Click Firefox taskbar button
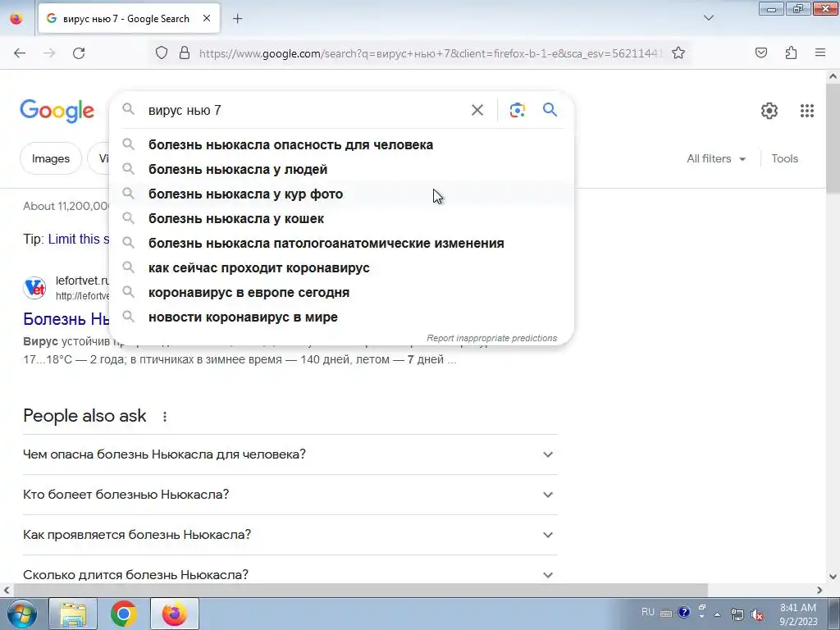Viewport: 840px width, 630px height. coord(175,614)
